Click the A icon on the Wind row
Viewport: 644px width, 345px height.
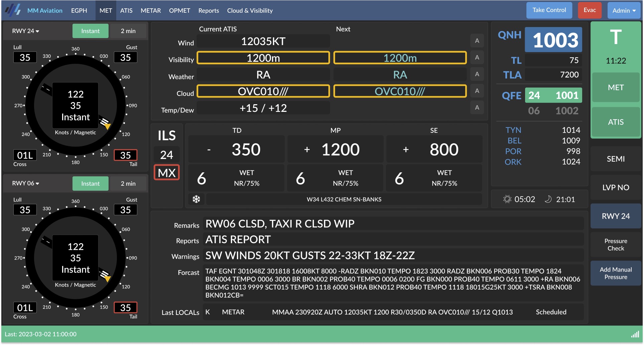[x=477, y=41]
